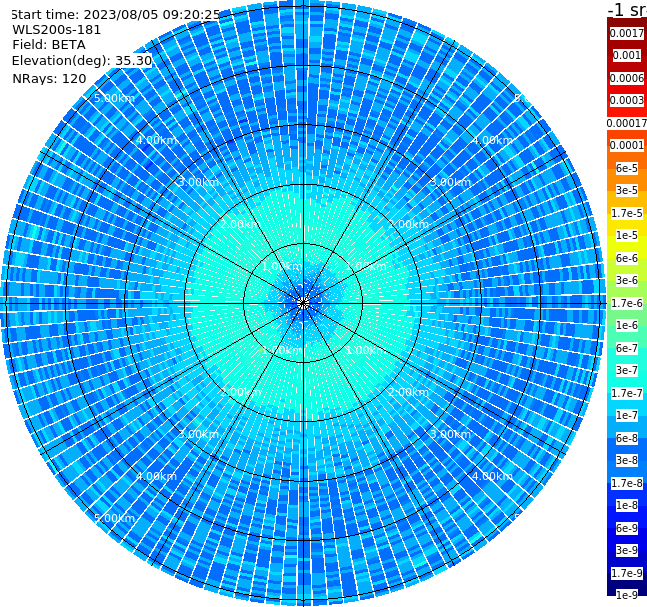Click the '-1 sr' unit title above the color bar
Viewport: 647px width, 607px height.
point(627,9)
